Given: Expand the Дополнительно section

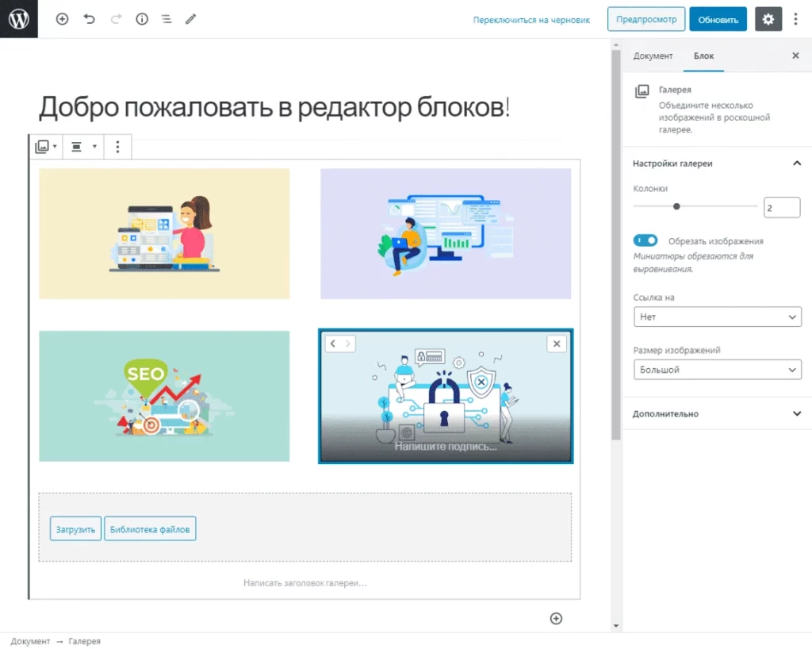Looking at the screenshot, I should coord(716,413).
